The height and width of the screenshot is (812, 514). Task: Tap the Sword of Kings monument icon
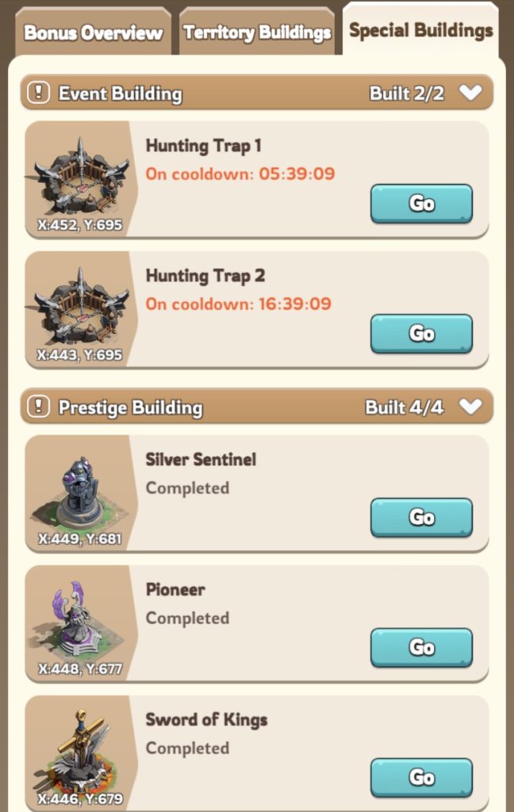pyautogui.click(x=80, y=750)
